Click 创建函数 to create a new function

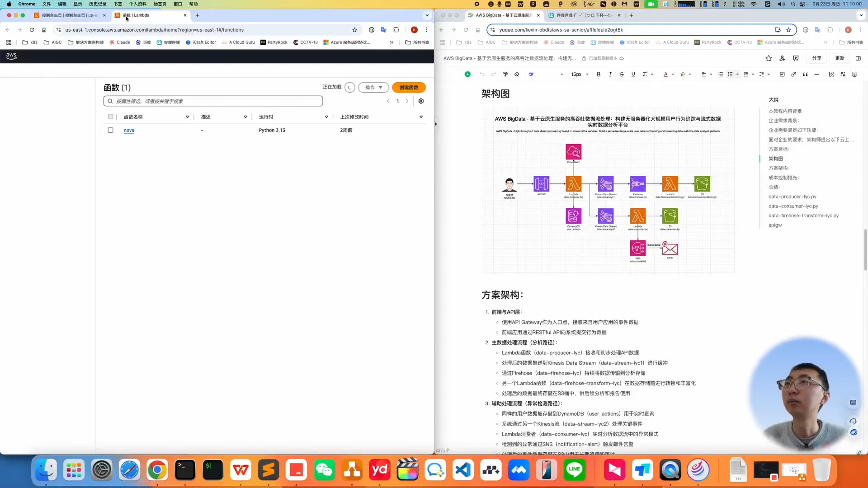click(x=409, y=87)
